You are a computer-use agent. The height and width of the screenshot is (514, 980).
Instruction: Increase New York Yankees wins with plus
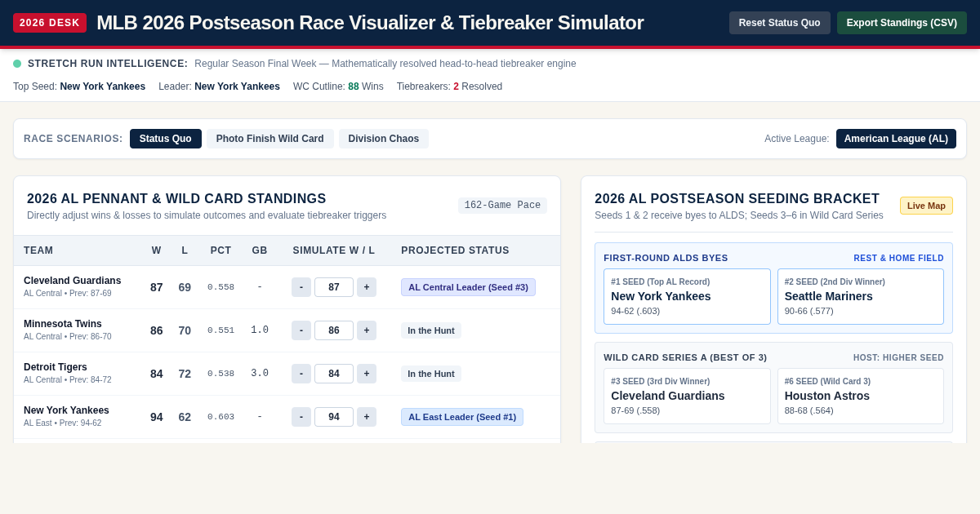coord(367,417)
